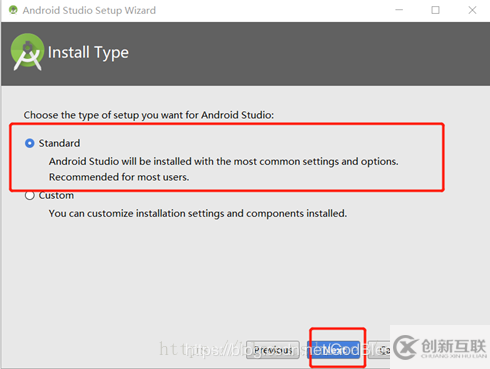Go back with the Previous button
This screenshot has height=369, width=490.
tap(273, 350)
